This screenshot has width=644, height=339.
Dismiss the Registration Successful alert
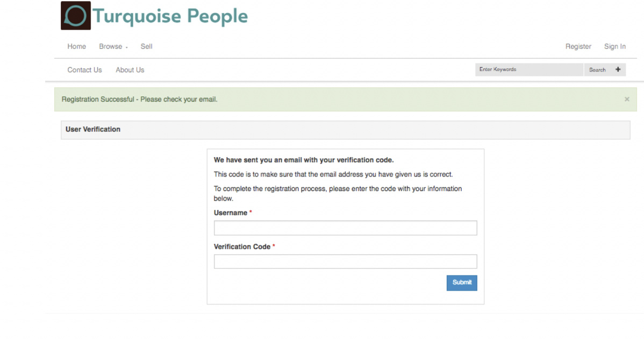627,99
